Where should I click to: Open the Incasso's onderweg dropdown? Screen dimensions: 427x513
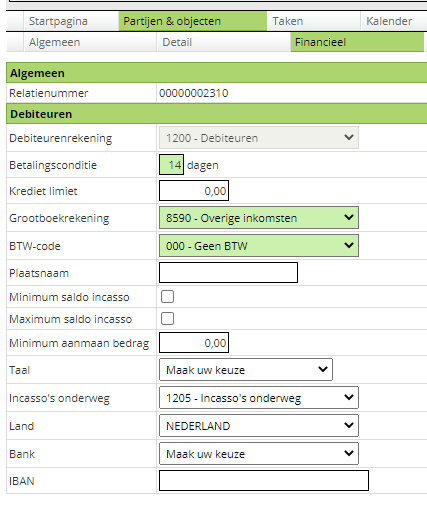click(259, 398)
